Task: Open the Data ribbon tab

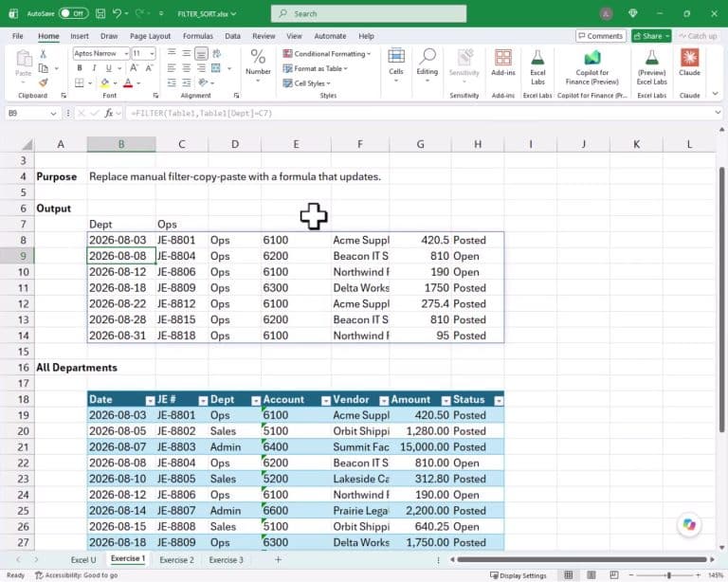Action: click(232, 36)
